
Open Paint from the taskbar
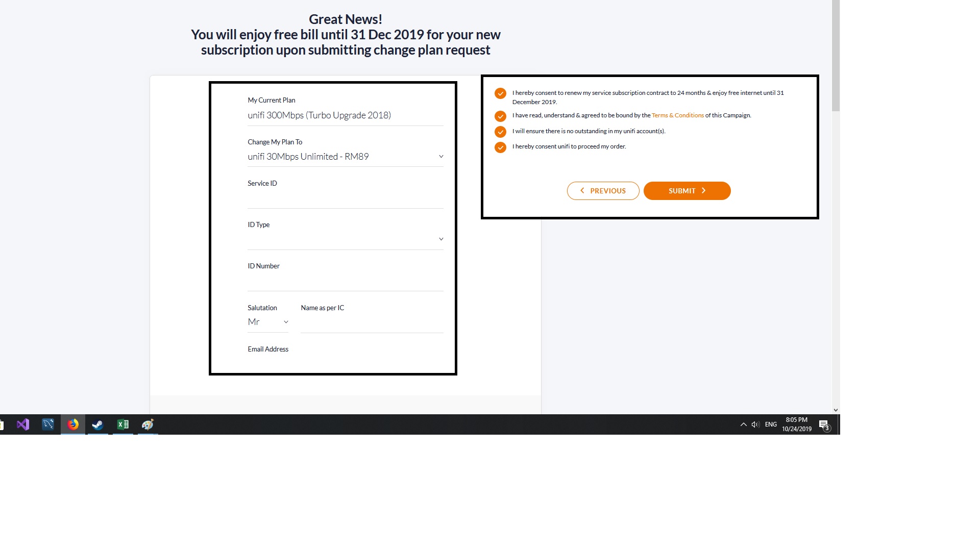pos(148,424)
